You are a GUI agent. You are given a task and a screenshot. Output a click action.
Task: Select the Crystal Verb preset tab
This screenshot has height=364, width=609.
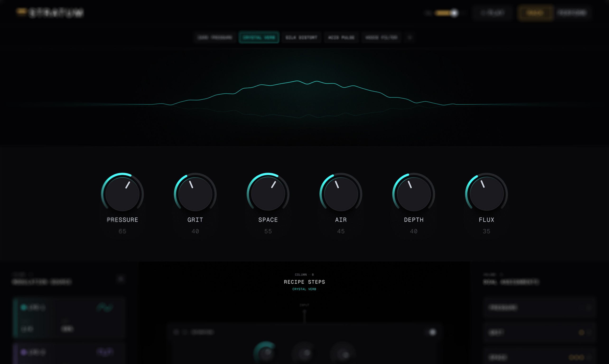click(259, 37)
